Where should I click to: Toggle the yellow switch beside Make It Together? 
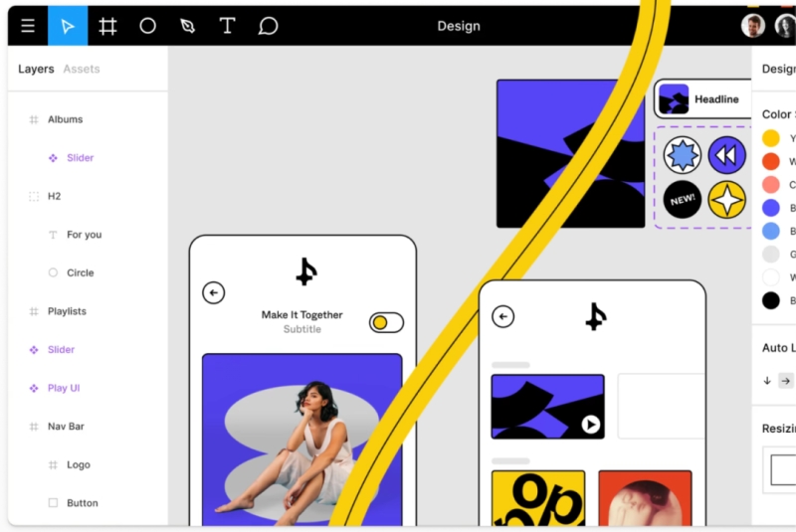click(386, 322)
